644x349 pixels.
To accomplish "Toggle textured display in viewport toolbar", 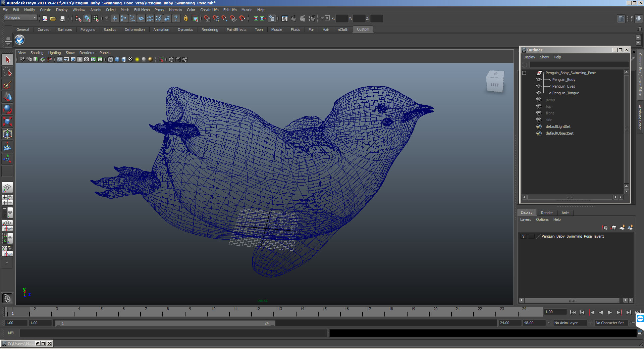I will [130, 59].
